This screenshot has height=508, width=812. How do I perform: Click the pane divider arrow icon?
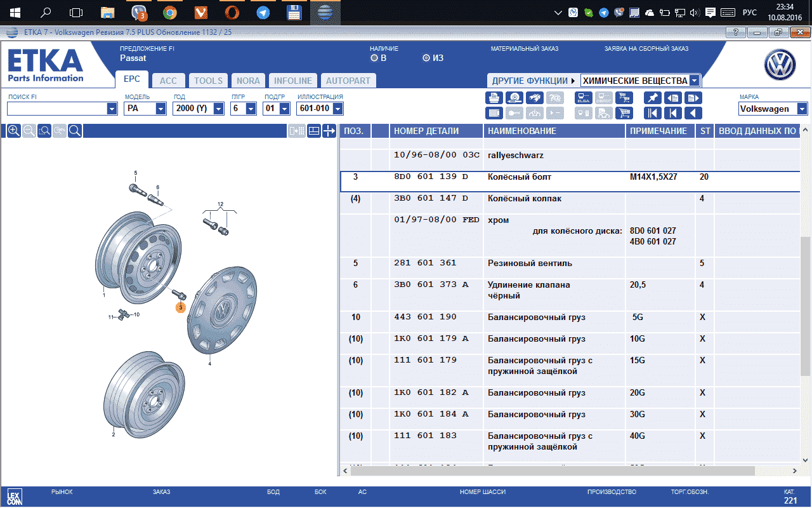pos(329,131)
